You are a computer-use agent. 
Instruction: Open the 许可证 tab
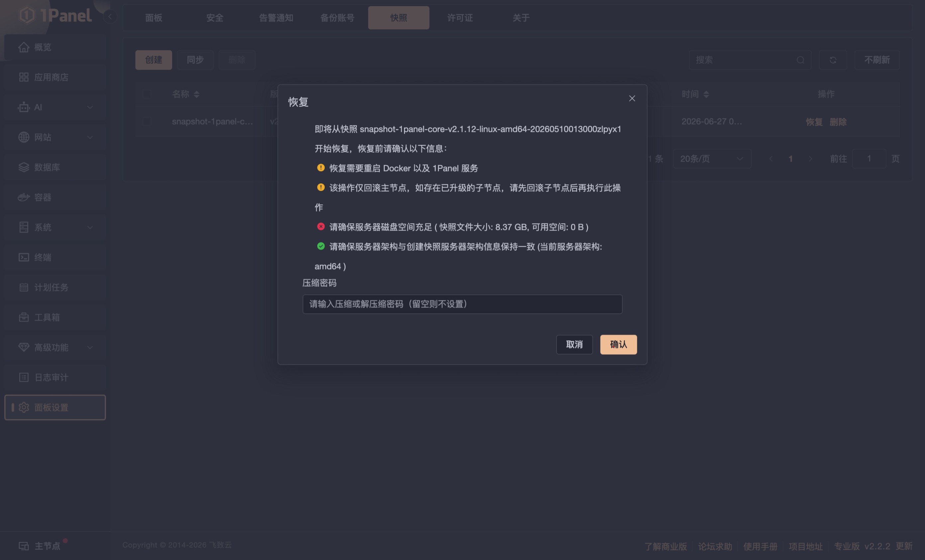click(x=460, y=18)
